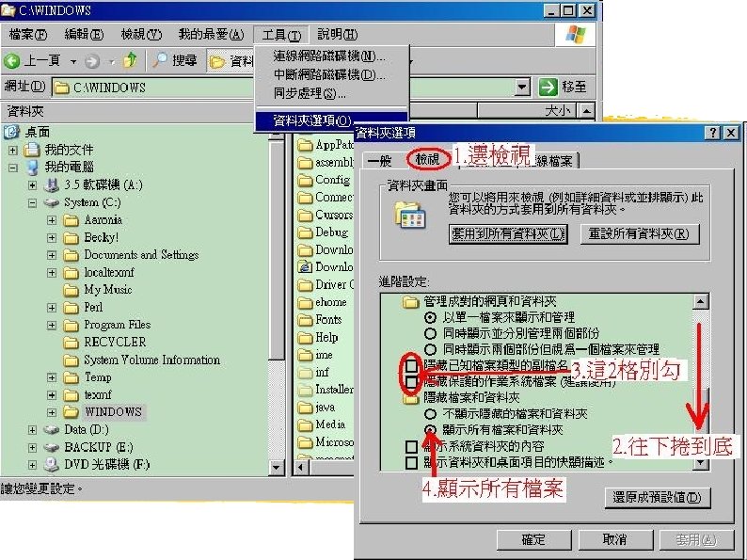The width and height of the screenshot is (747, 560).
Task: Expand Perl folder tree node
Action: coord(52,308)
